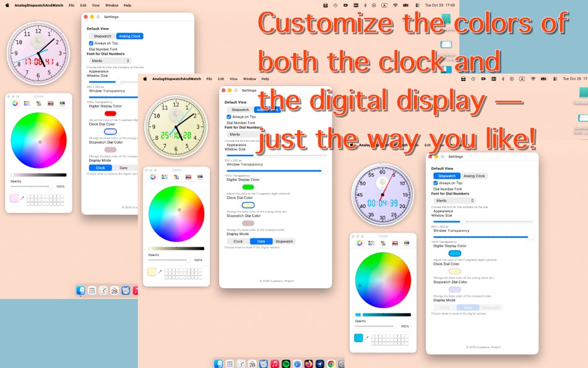Open the Merlo font dropdown in left Settings

[107, 61]
